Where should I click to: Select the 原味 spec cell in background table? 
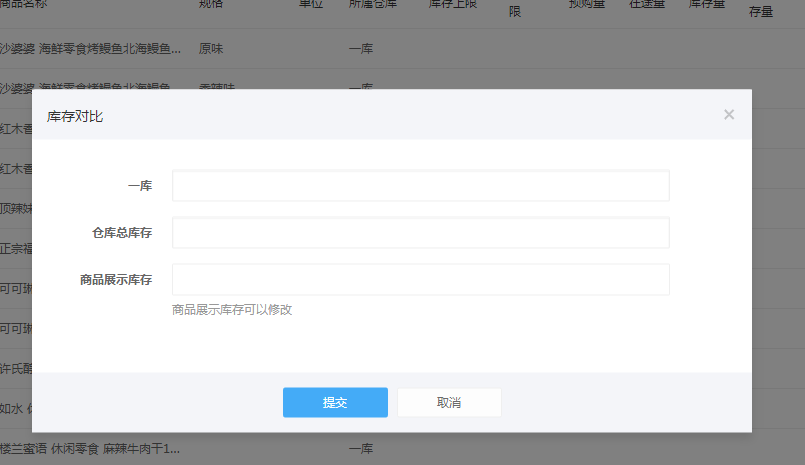[x=211, y=49]
